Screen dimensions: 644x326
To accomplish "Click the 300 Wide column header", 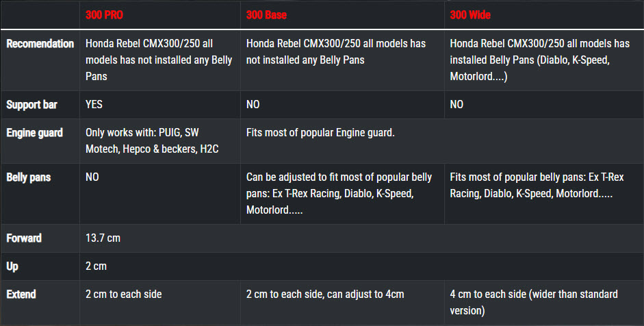I will coord(470,15).
